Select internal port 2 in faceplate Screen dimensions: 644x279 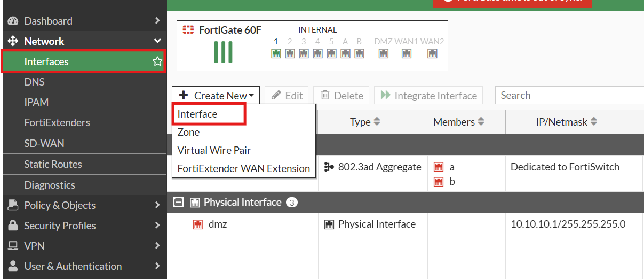coord(290,53)
